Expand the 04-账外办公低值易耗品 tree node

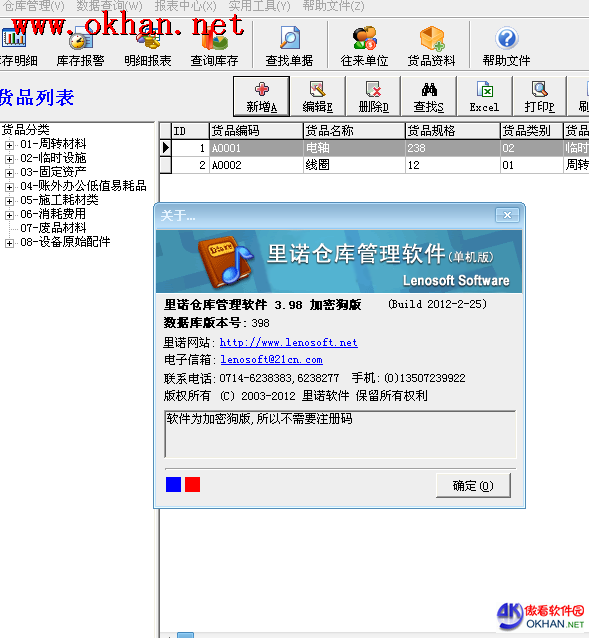point(9,187)
